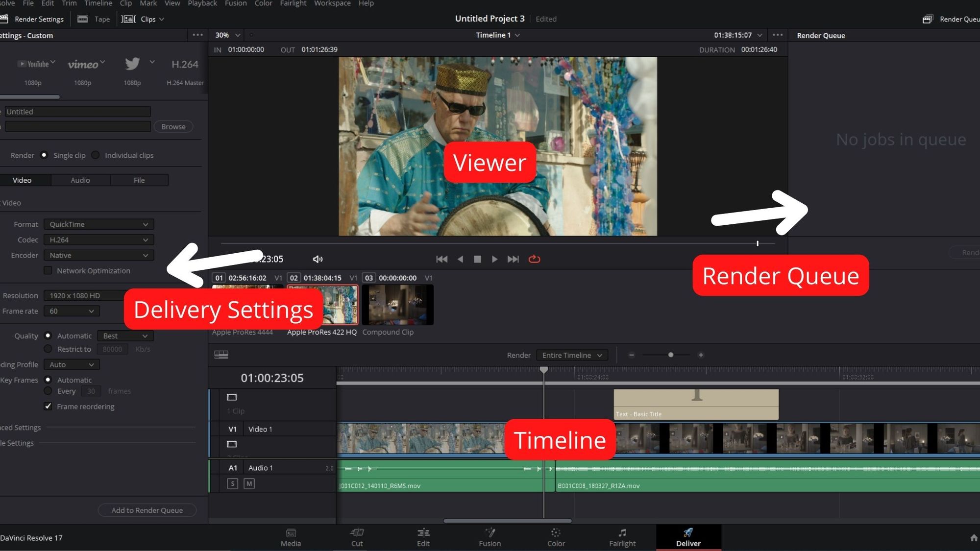Enable Network Optimization checkbox
Viewport: 980px width, 551px height.
coord(48,270)
